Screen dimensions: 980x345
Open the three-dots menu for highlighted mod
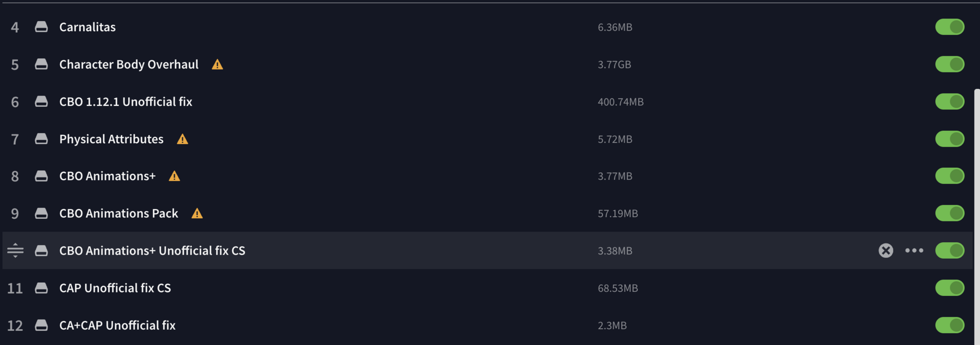914,250
